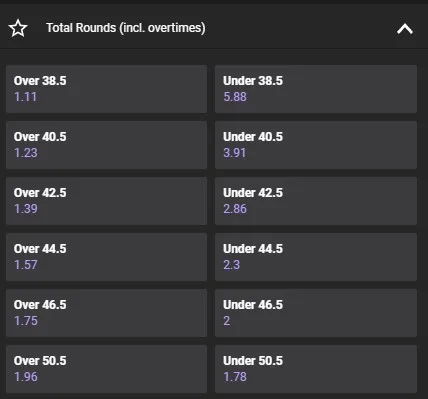The height and width of the screenshot is (399, 428).
Task: Select Over 38.5 at odds 1.11
Action: 106,89
